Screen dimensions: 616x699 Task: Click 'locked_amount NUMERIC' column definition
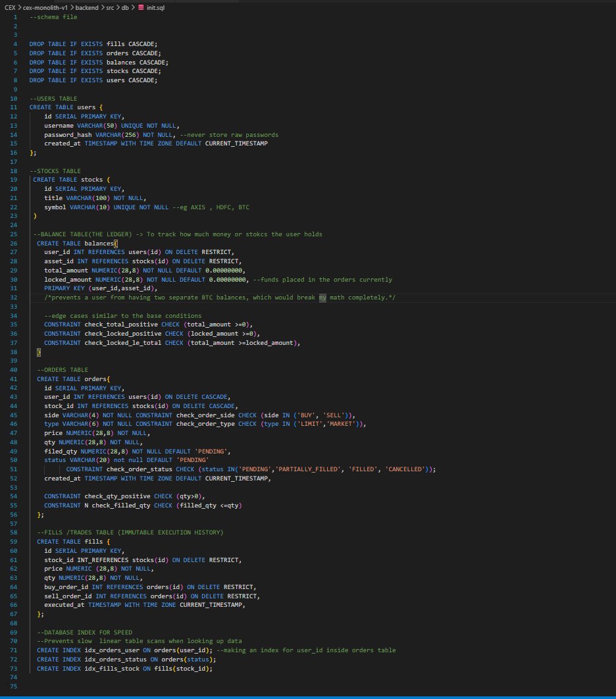147,280
